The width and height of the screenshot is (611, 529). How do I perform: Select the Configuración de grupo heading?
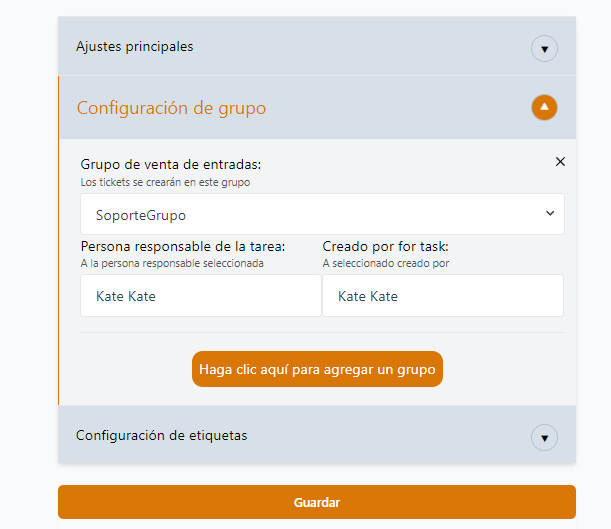[x=171, y=108]
